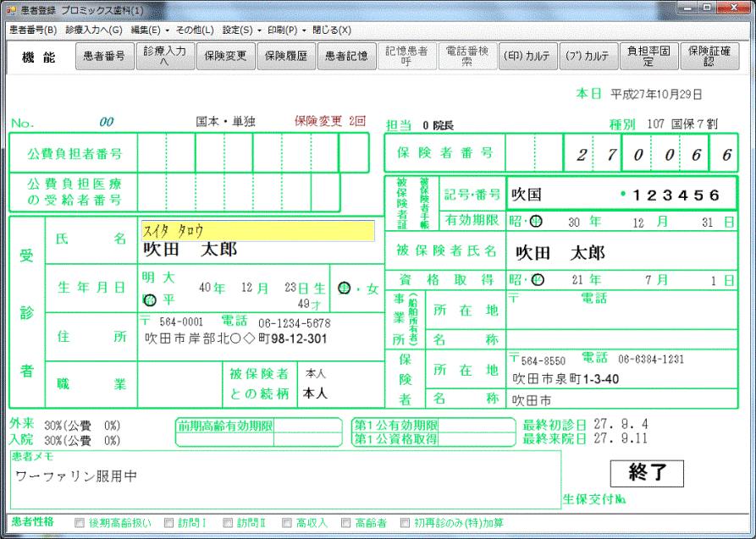Open the 患者番号(B) menu

pyautogui.click(x=33, y=30)
